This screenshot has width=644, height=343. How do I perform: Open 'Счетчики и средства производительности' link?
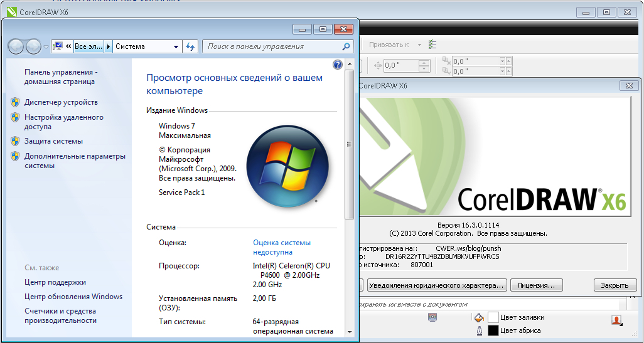pos(60,316)
